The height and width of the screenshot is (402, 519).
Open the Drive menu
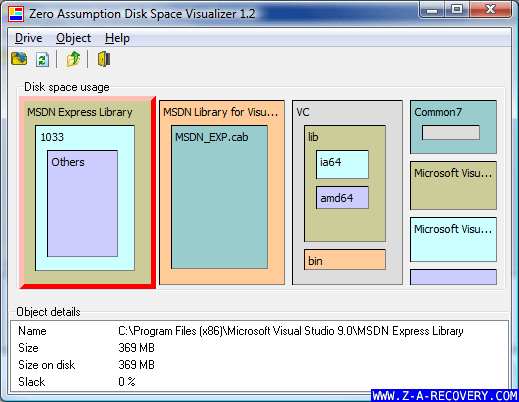pyautogui.click(x=29, y=38)
